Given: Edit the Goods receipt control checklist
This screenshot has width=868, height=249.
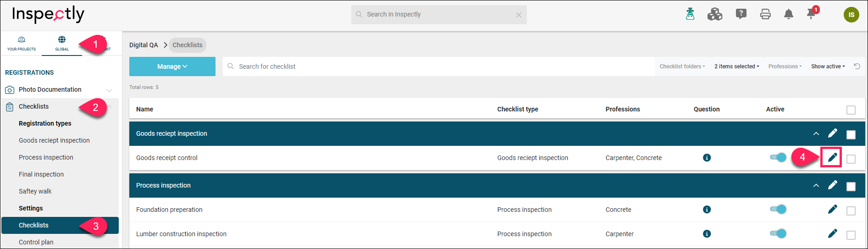Looking at the screenshot, I should [832, 158].
